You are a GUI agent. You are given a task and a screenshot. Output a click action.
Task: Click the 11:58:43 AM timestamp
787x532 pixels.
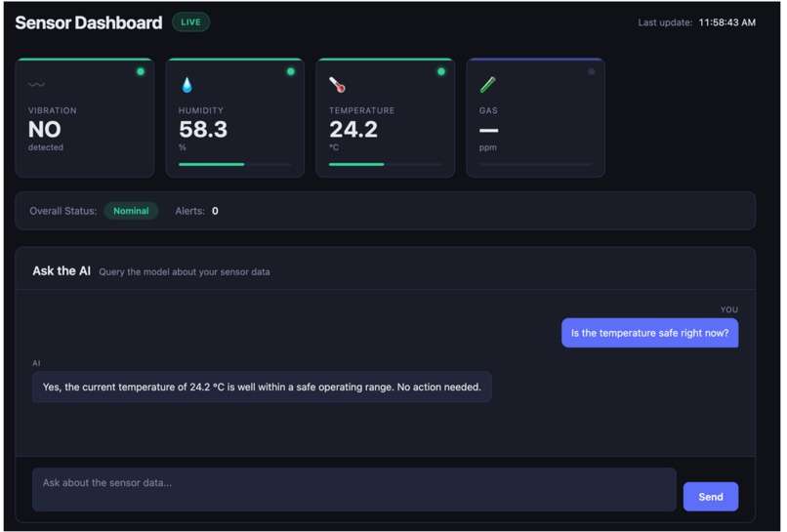726,22
